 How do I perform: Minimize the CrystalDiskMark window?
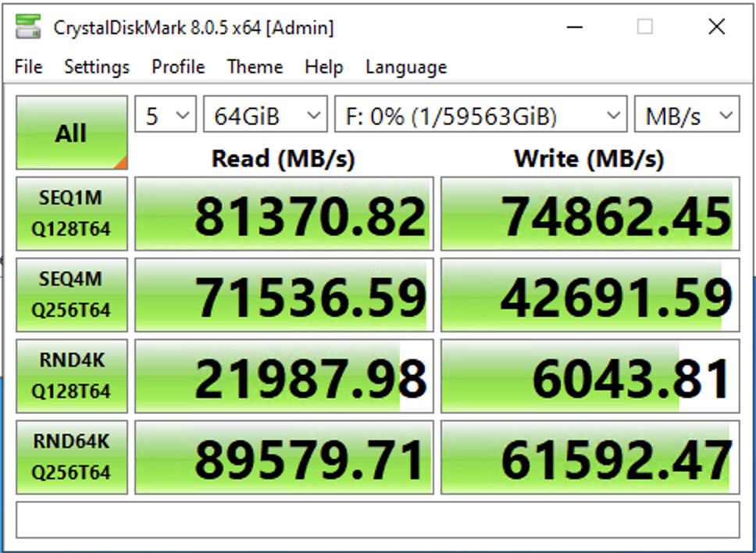[x=572, y=28]
